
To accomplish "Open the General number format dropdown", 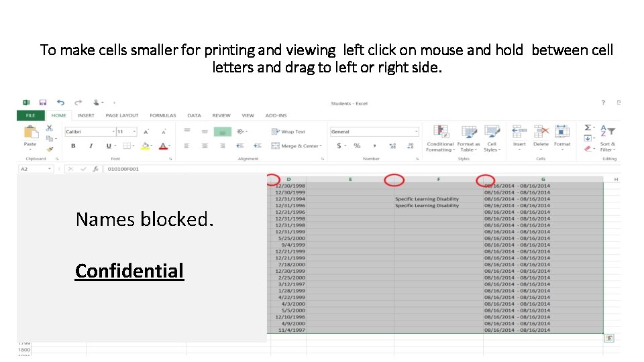I will 416,132.
